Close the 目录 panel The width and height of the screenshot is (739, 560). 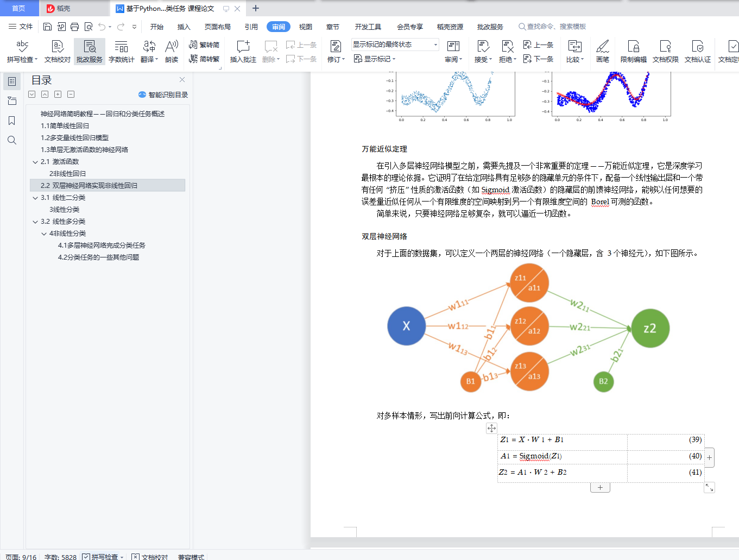tap(182, 80)
